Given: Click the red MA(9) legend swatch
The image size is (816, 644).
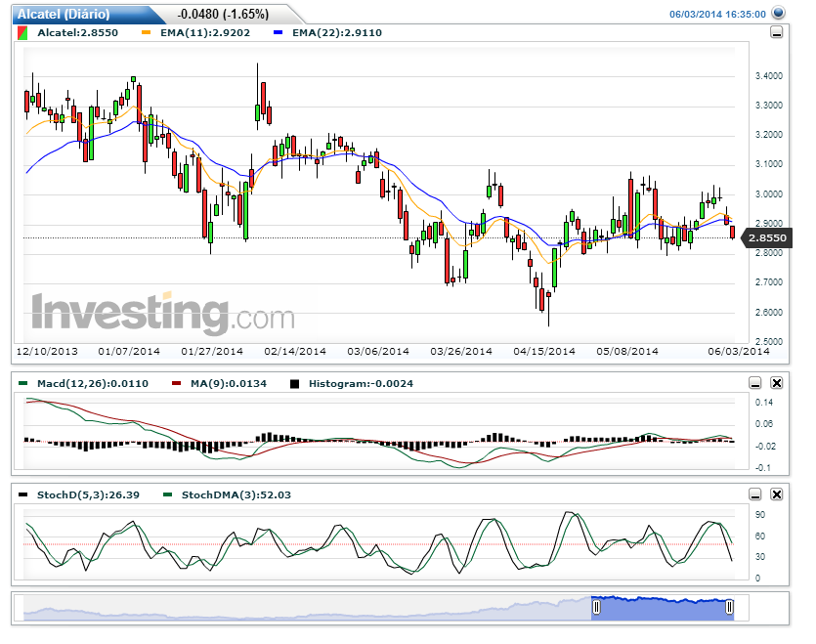Looking at the screenshot, I should 177,384.
